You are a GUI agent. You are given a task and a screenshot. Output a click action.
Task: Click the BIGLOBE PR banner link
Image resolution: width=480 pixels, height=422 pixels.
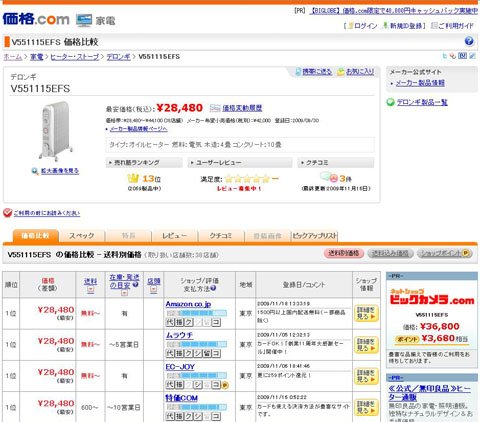click(x=393, y=11)
